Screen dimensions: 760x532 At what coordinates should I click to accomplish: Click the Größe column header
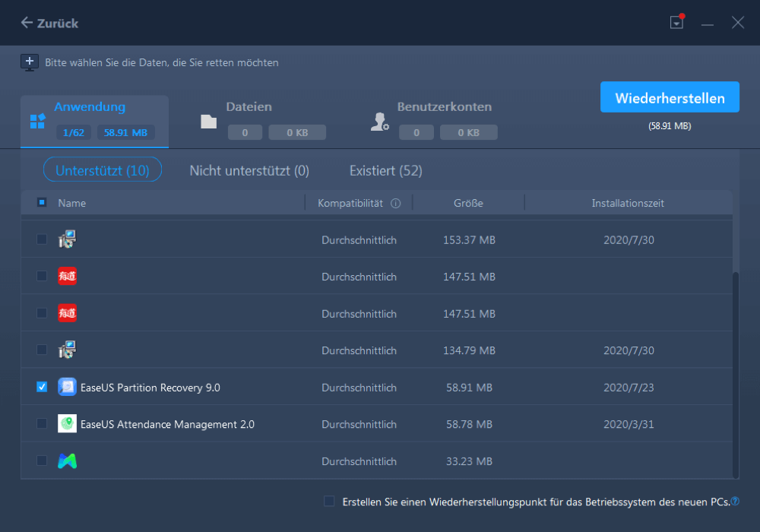tap(468, 204)
